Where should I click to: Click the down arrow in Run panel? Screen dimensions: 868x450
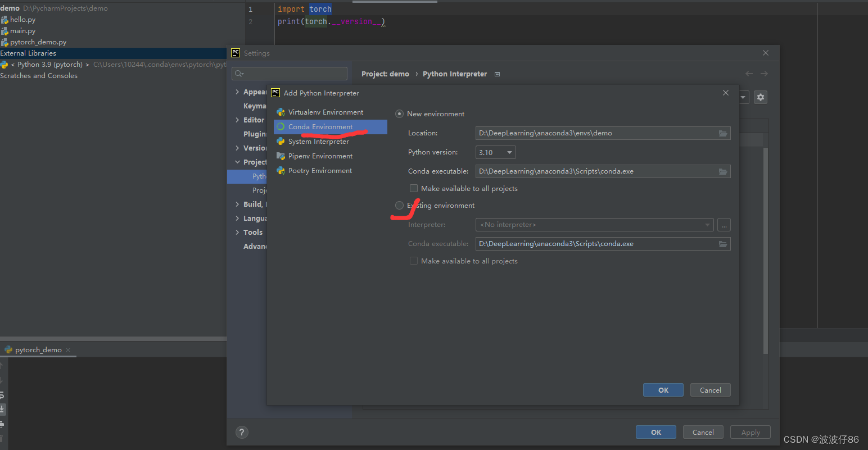[x=2, y=380]
